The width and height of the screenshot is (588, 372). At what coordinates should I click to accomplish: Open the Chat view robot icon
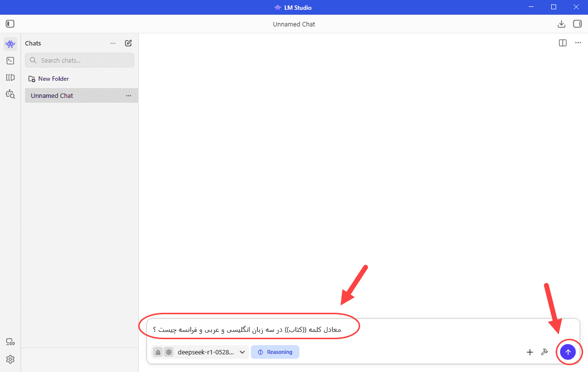pos(10,44)
